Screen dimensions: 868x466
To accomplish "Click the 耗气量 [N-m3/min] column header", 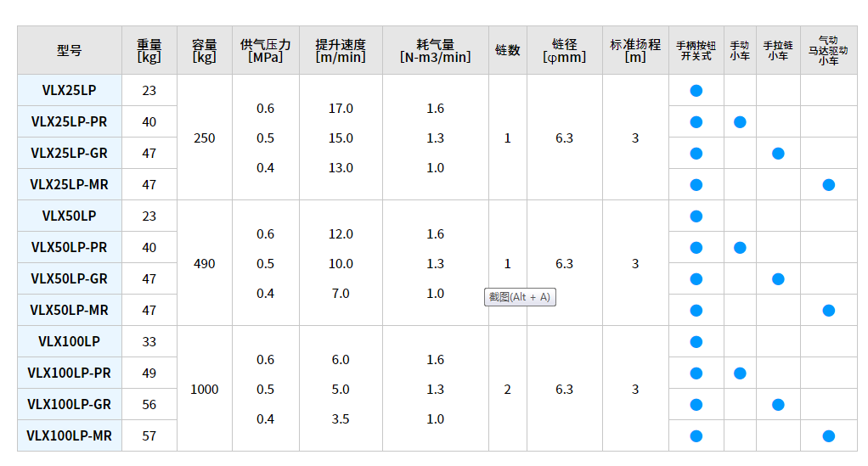I will [x=435, y=50].
